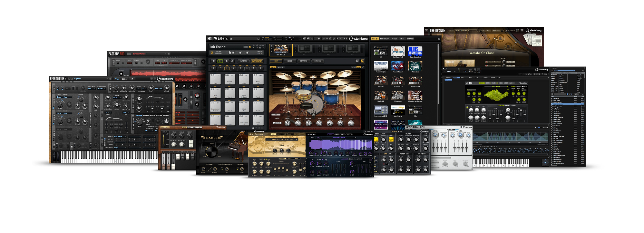Start playback with Groove Agent's green Play button
This screenshot has height=233, width=644.
click(x=220, y=61)
